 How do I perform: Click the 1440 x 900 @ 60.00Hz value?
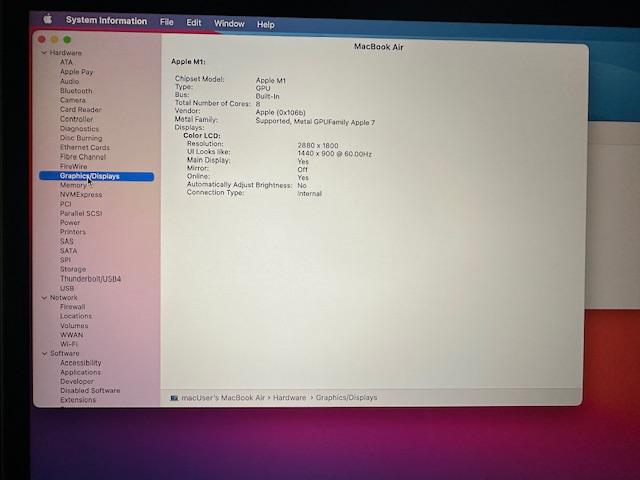pyautogui.click(x=334, y=154)
